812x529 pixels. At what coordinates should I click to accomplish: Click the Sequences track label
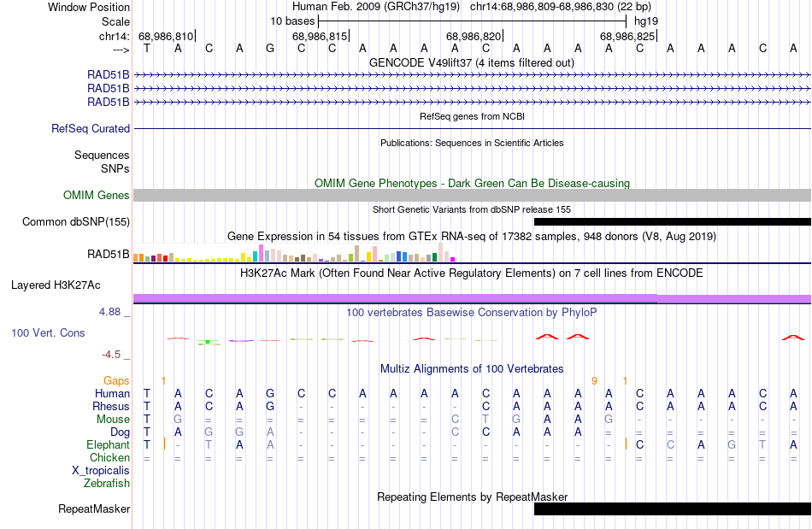[102, 156]
